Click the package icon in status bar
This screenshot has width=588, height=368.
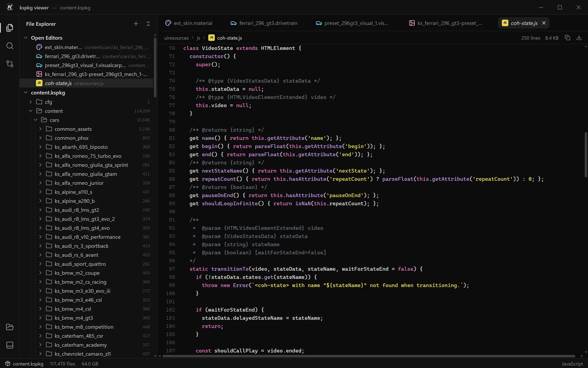[8, 364]
